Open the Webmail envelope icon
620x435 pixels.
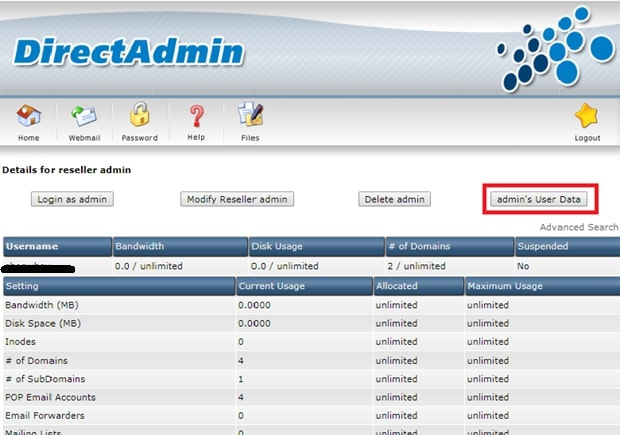pyautogui.click(x=84, y=115)
